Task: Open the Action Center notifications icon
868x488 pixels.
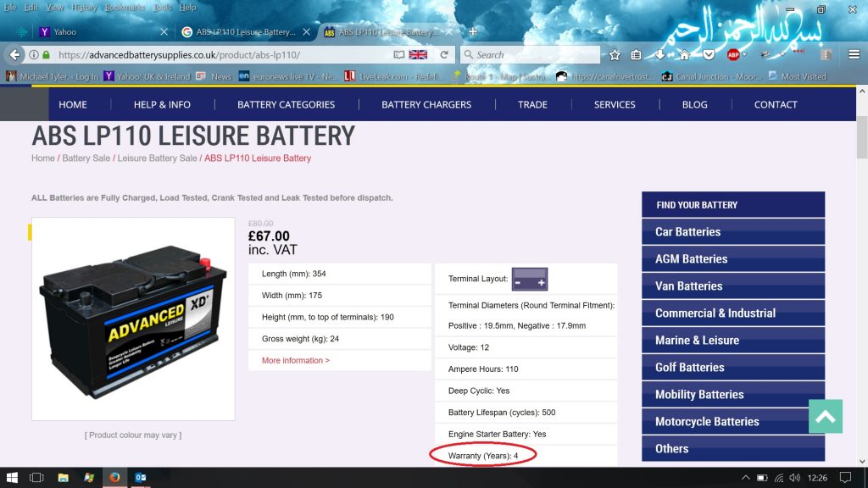Action: [845, 477]
